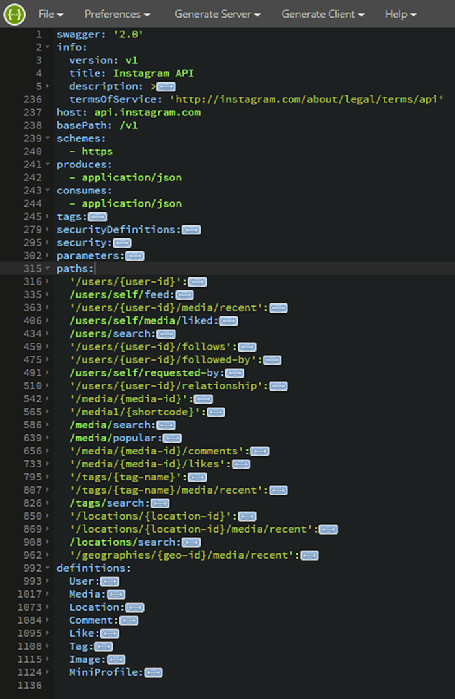This screenshot has width=455, height=699.
Task: Expand securityDefinitions fold arrow at line 279
Action: click(48, 230)
